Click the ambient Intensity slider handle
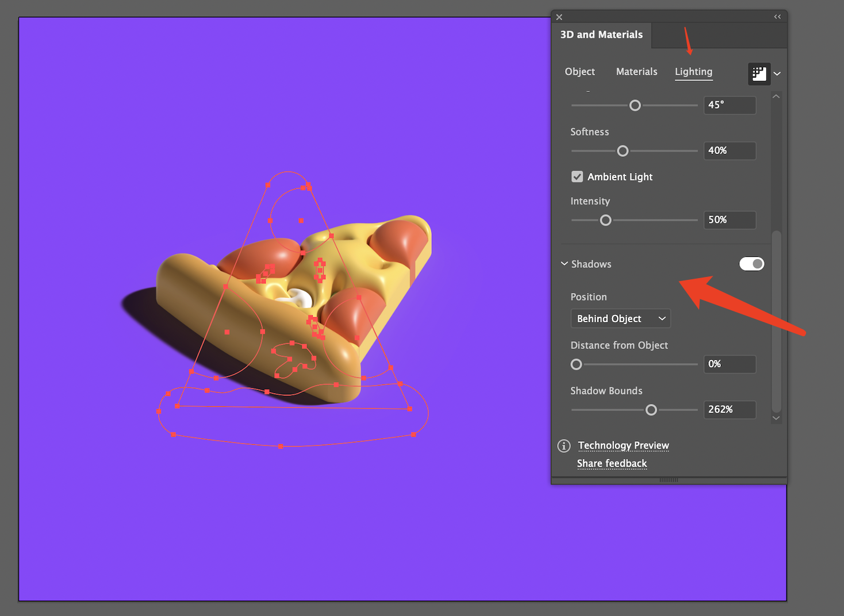 click(605, 220)
